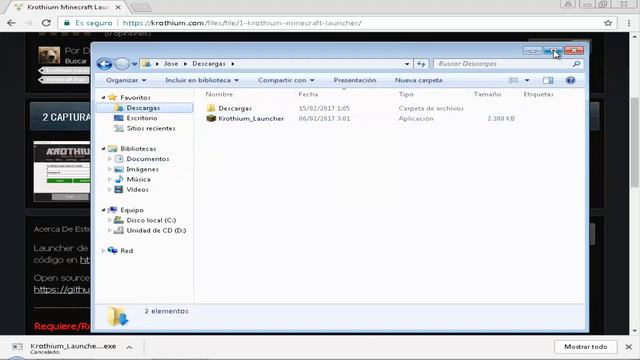640x360 pixels.
Task: Sort by the Tamaño column header
Action: [x=487, y=94]
